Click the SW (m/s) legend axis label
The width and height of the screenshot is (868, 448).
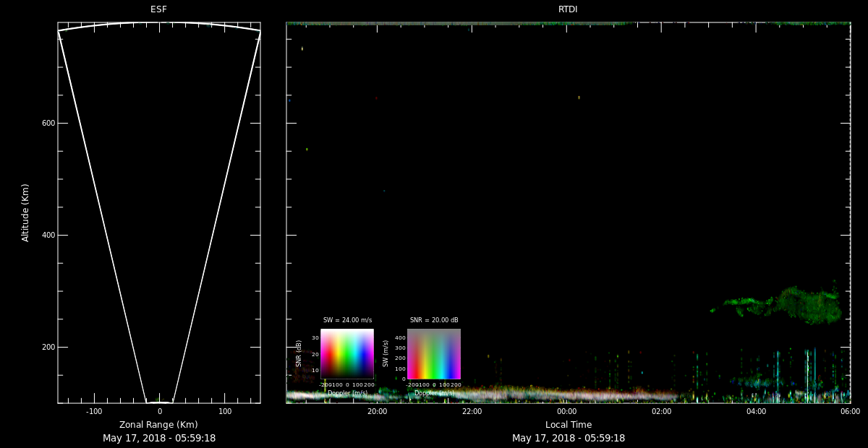(x=385, y=353)
